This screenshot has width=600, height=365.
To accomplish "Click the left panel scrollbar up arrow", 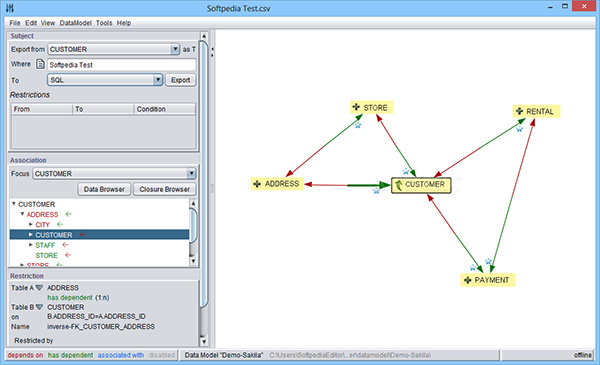I will click(204, 36).
